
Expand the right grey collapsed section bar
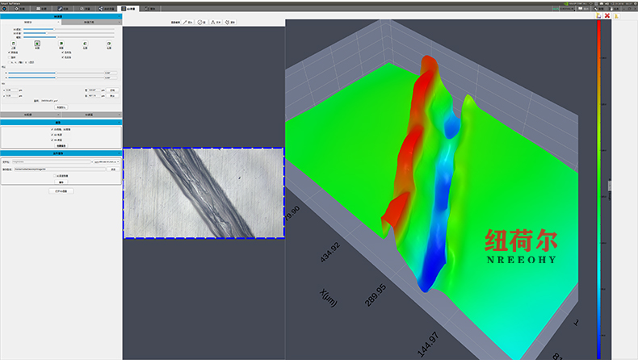pos(91,115)
